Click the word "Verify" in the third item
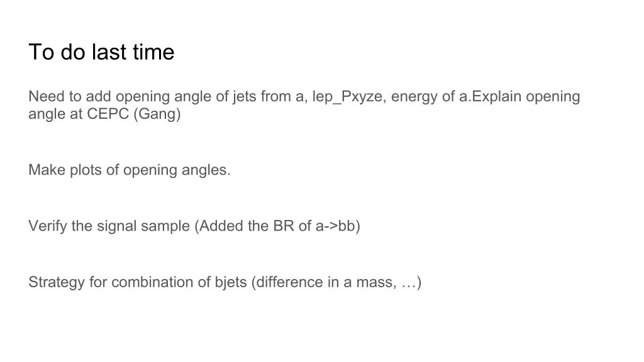Screen dimensions: 644x362 [47, 226]
